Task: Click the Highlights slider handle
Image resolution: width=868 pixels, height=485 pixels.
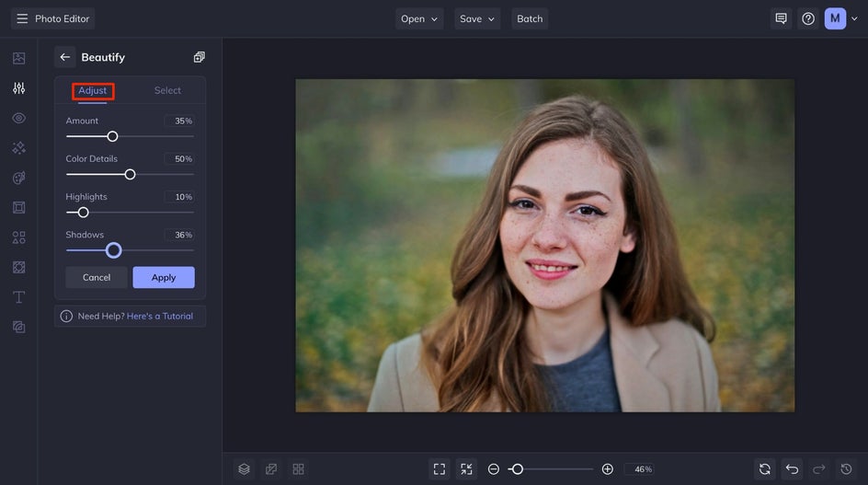Action: tap(83, 213)
